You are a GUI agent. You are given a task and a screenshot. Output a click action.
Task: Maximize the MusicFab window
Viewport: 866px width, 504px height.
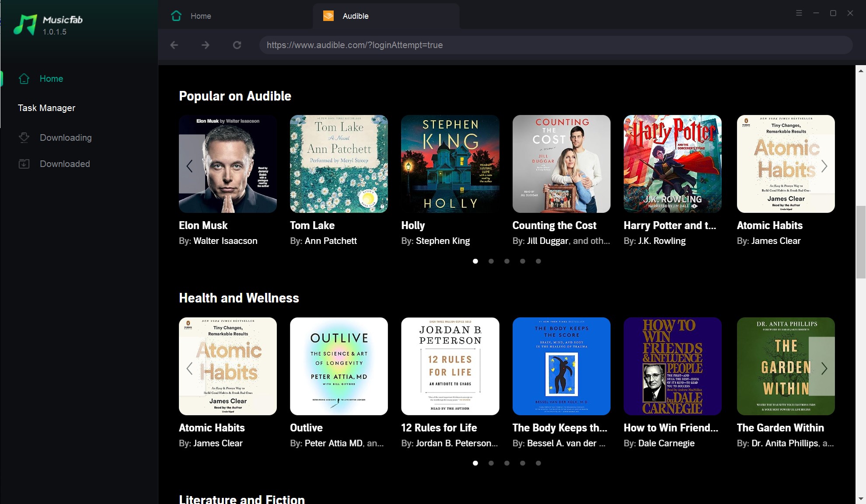[x=833, y=13]
